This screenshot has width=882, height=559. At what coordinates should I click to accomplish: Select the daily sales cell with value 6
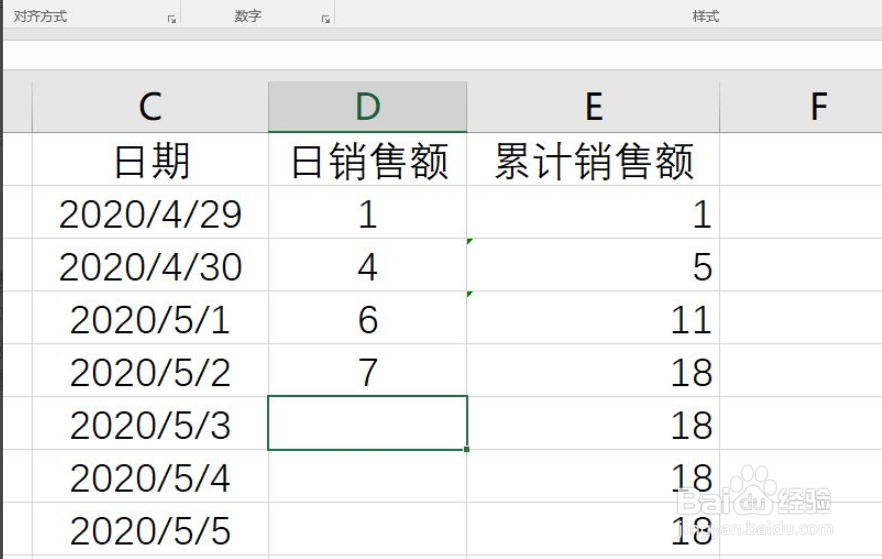click(368, 318)
